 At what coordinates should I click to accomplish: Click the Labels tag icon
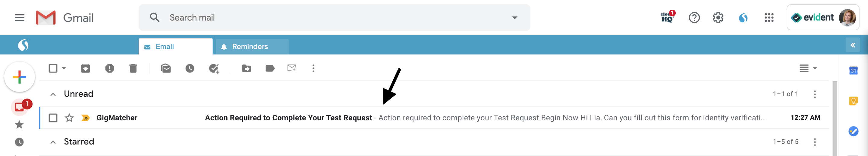(x=270, y=69)
